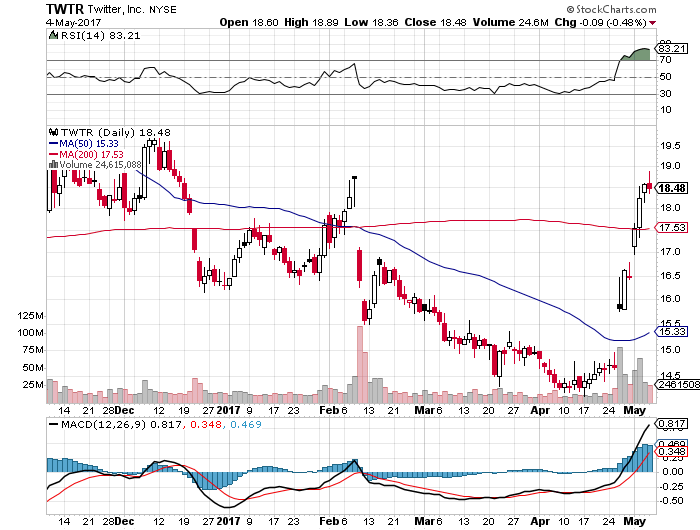This screenshot has width=700, height=530.
Task: Click the 70 level on RSI axis
Action: pyautogui.click(x=665, y=59)
